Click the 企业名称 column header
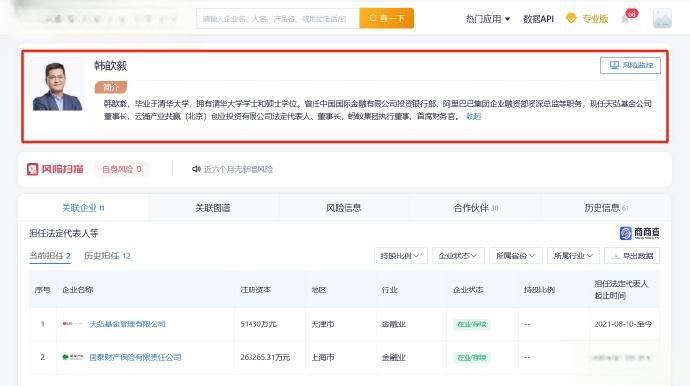690x386 pixels. tap(77, 290)
